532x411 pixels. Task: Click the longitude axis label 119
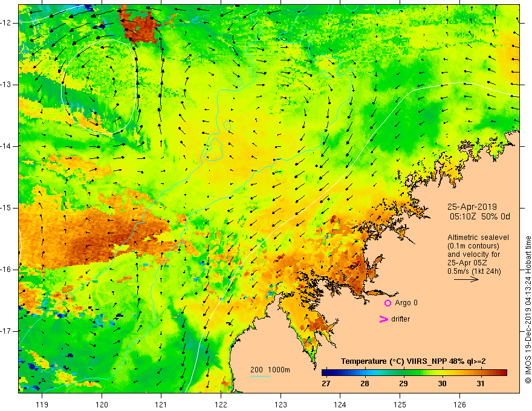[x=42, y=404]
